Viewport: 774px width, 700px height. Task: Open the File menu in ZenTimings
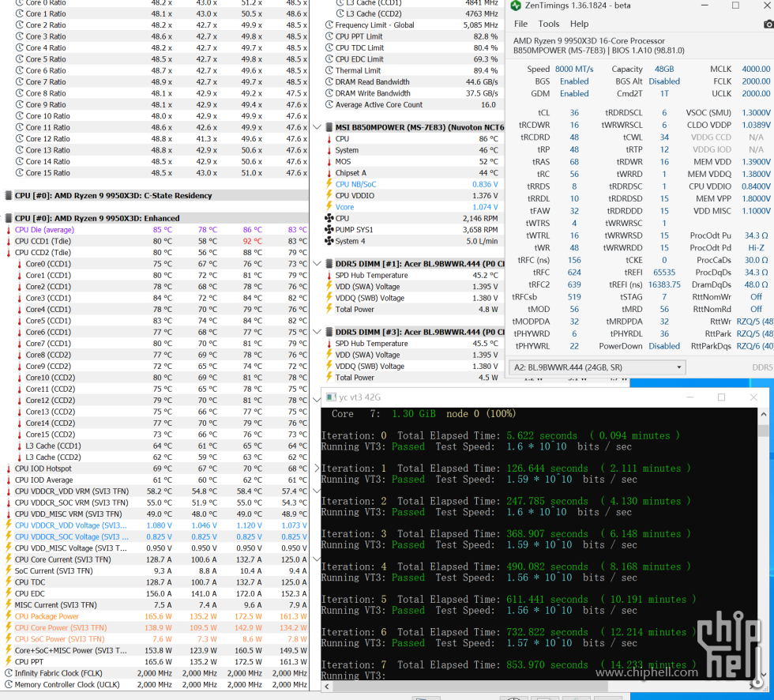point(520,24)
